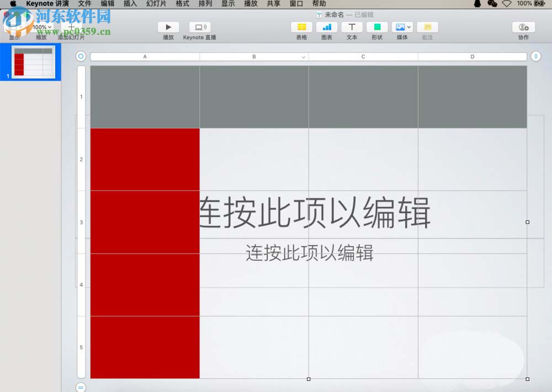Open the 插入 menu in the menu bar
This screenshot has height=392, width=552.
(130, 3)
